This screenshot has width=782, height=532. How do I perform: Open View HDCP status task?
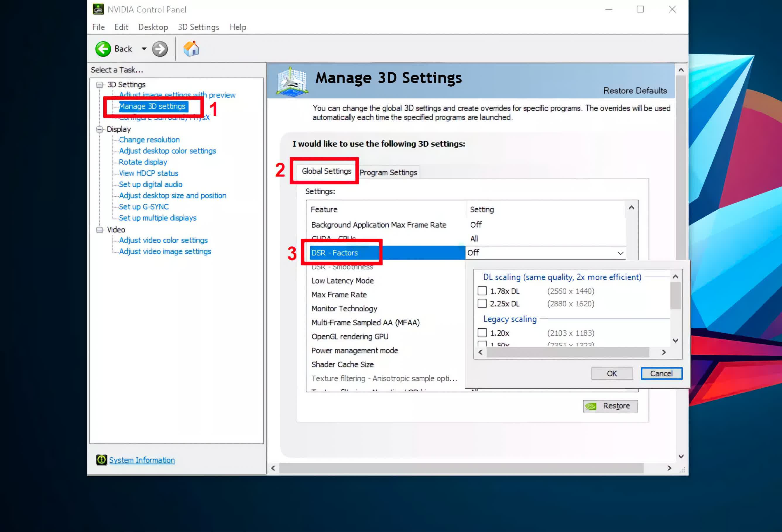point(149,173)
